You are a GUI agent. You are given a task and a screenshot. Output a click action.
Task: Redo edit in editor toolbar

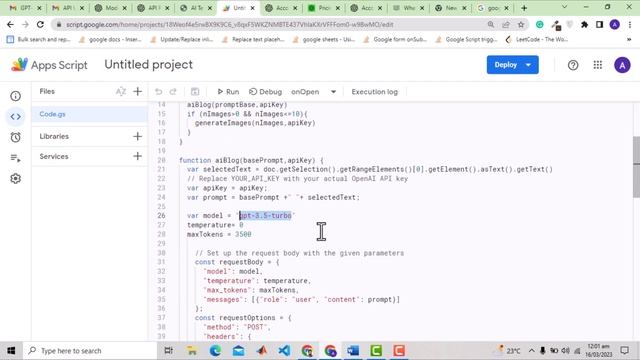[173, 92]
